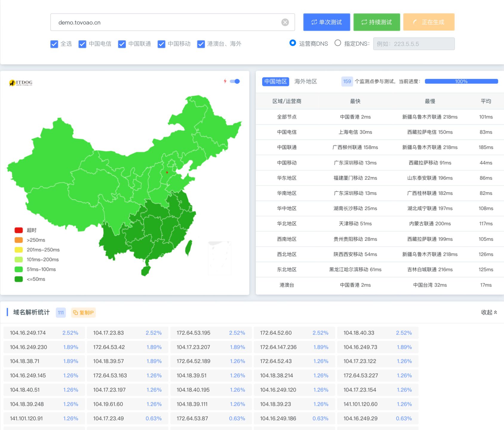Click 新疆乌鲁木齐联通 218ms in 全部节点 row
Viewport: 504px width, 430px height.
(x=430, y=117)
